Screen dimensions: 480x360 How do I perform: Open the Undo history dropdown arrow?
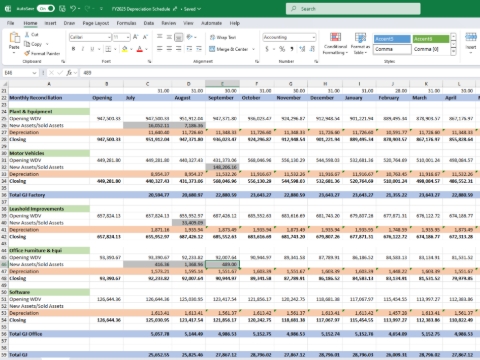[x=79, y=9]
